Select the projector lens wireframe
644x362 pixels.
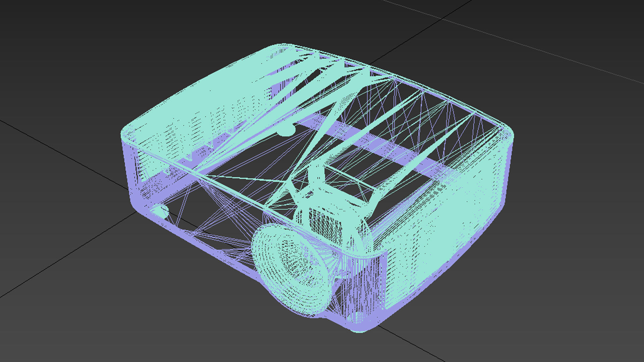(292, 270)
